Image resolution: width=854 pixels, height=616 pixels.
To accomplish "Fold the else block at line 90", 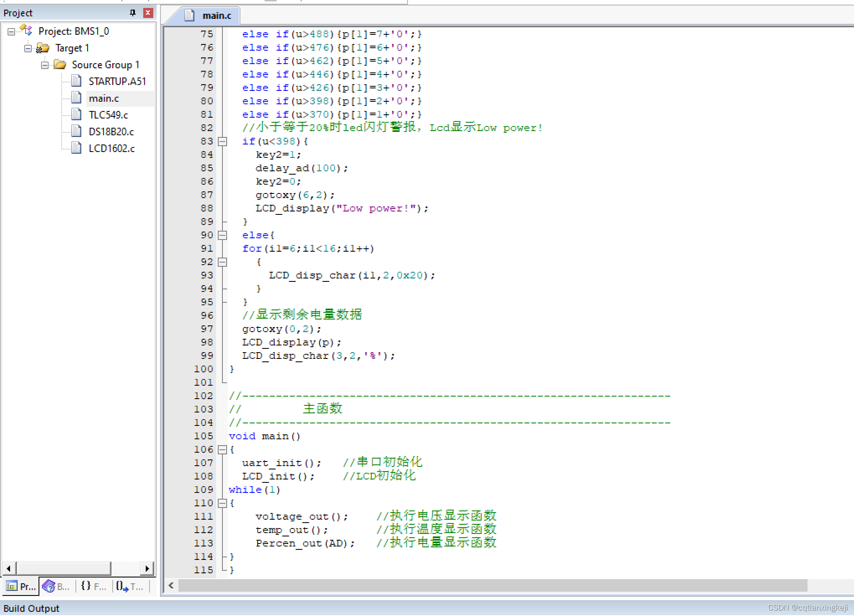I will click(223, 235).
